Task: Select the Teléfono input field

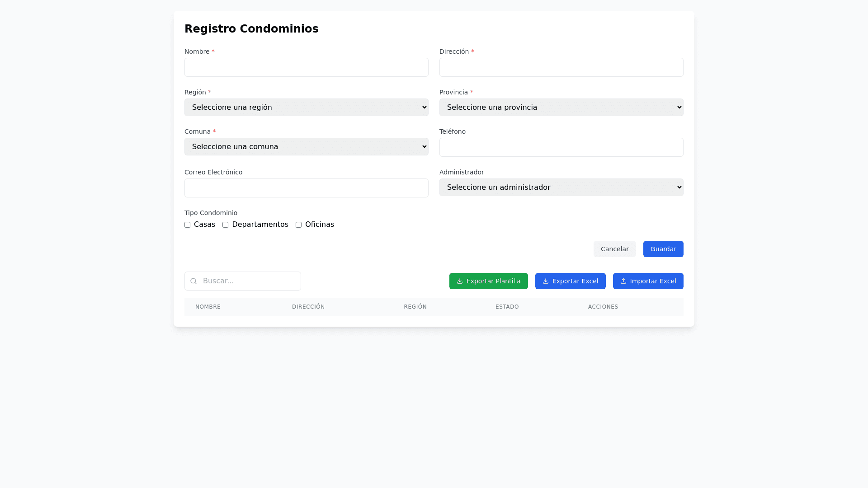Action: click(x=561, y=147)
